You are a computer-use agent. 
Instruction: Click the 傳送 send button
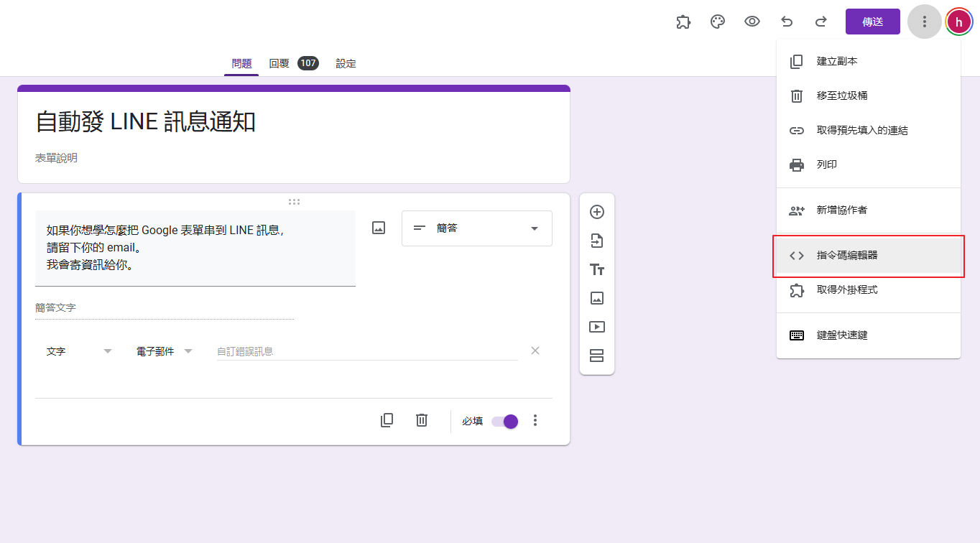tap(873, 22)
